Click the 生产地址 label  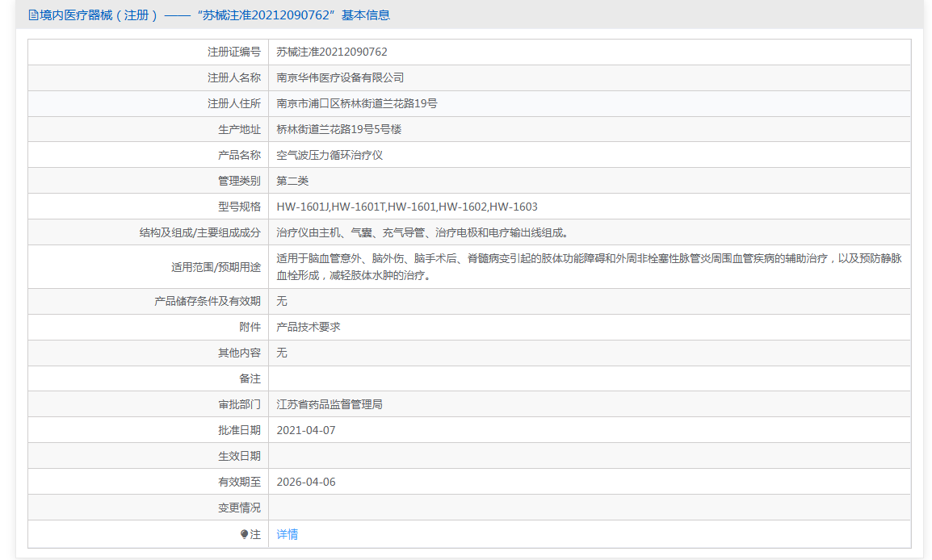(239, 129)
